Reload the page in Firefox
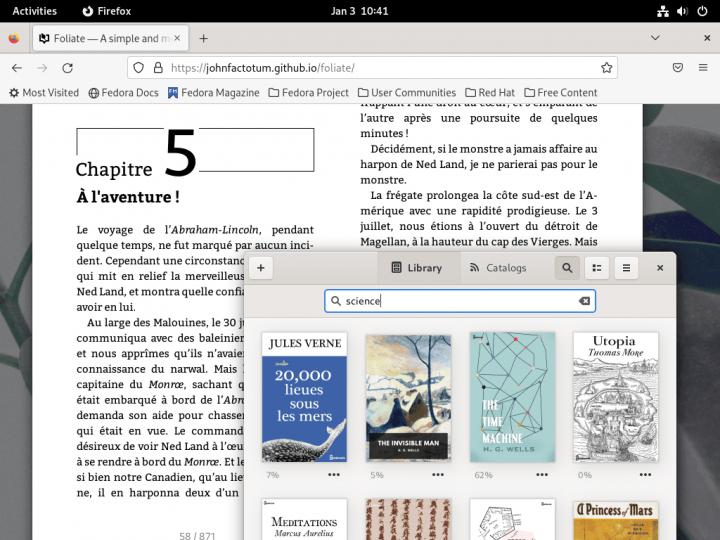Image resolution: width=720 pixels, height=540 pixels. point(67,68)
